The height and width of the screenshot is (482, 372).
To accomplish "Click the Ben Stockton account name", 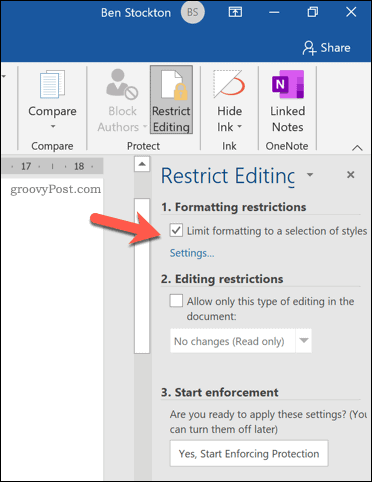I will [x=136, y=13].
